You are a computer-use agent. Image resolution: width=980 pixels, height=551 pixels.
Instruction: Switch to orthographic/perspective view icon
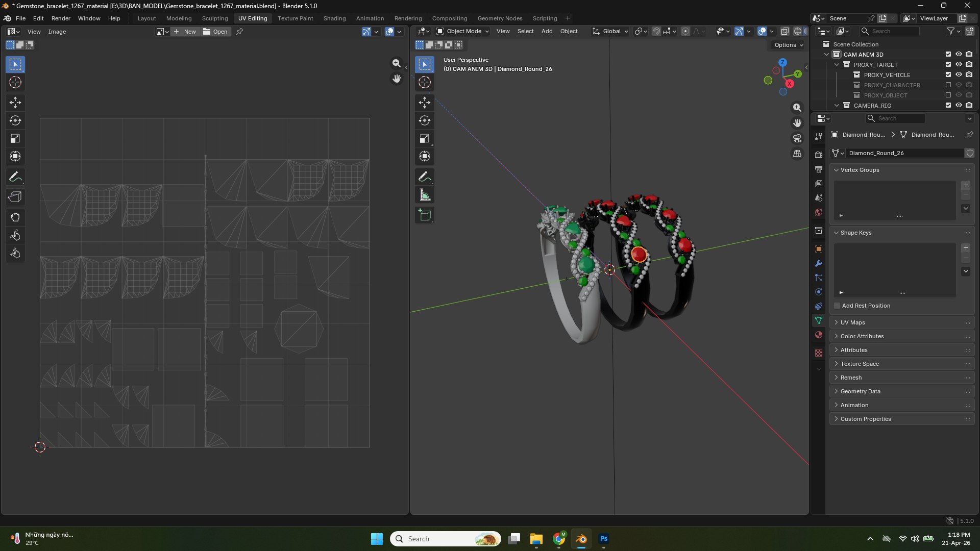797,154
